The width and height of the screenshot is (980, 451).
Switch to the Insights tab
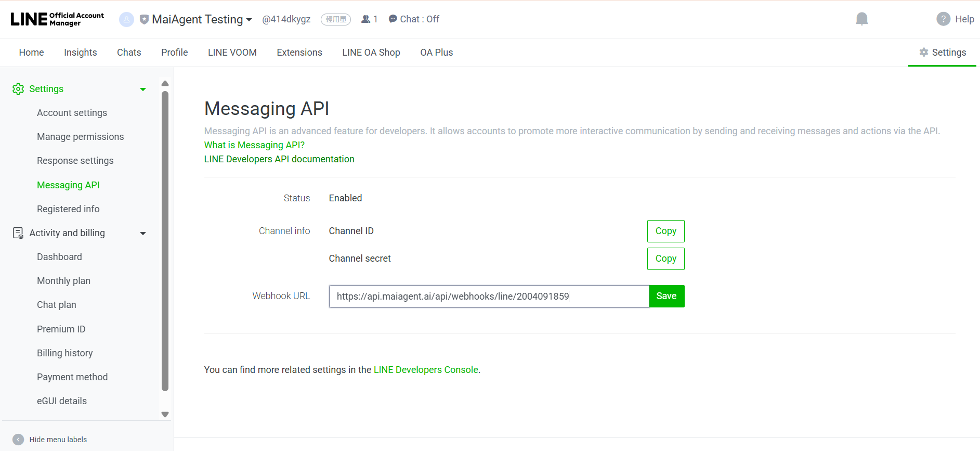click(80, 53)
